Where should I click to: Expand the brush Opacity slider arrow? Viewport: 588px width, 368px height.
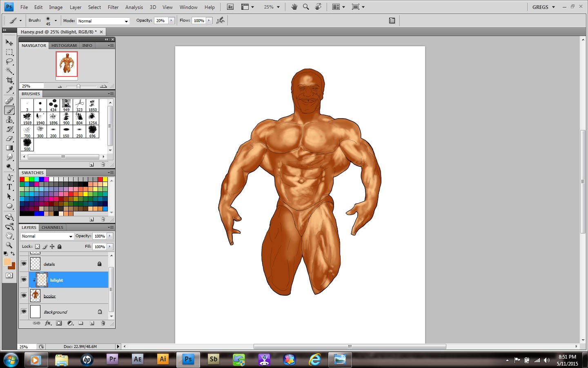171,20
